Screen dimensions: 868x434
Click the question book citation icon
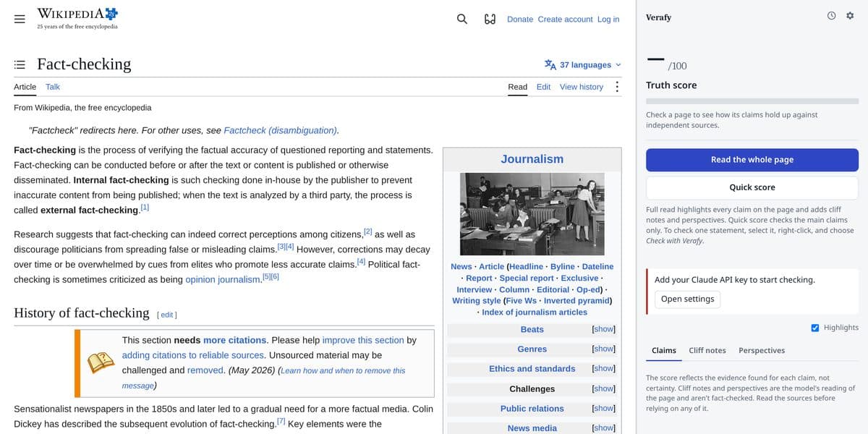click(x=101, y=362)
